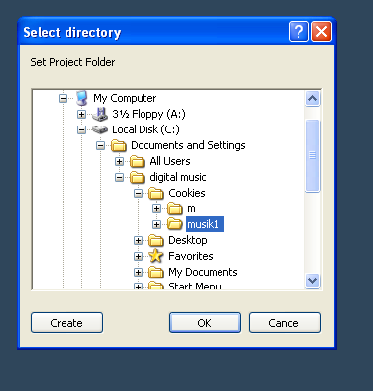Screen dimensions: 373x391
Task: Click the Desktop folder icon
Action: 156,240
